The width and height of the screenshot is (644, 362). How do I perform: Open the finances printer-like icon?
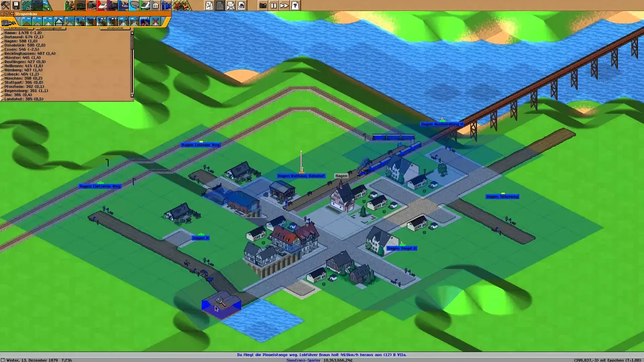[242, 5]
